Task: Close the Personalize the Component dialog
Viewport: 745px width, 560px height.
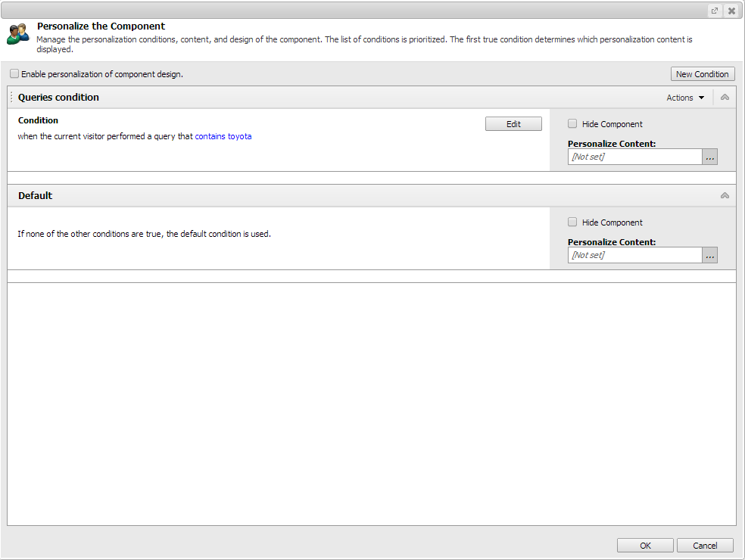Action: pos(731,10)
